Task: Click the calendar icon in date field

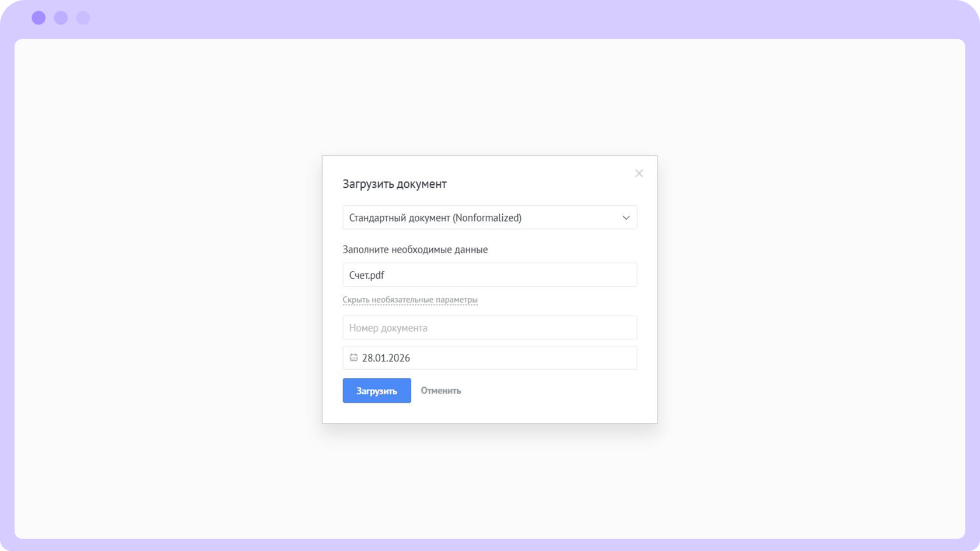Action: point(353,357)
